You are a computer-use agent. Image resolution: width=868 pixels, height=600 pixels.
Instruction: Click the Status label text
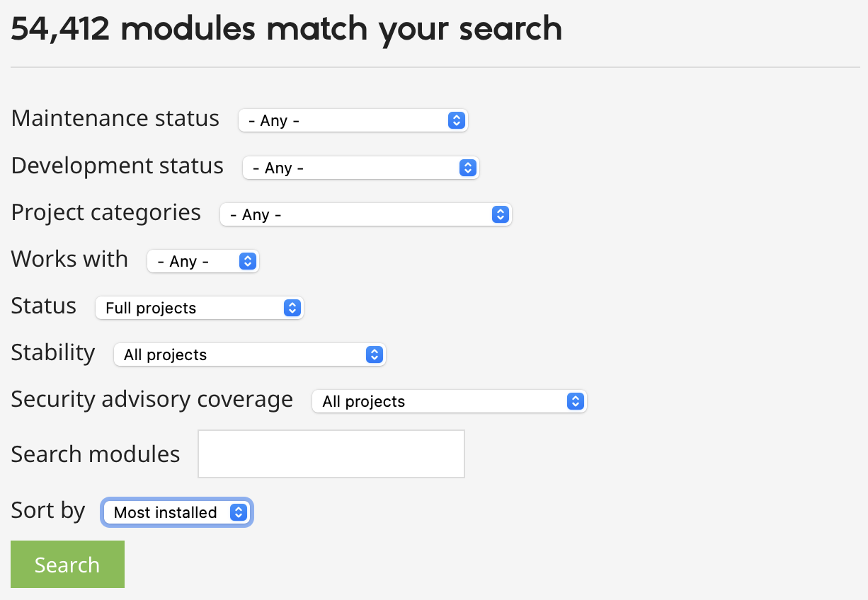pyautogui.click(x=44, y=306)
